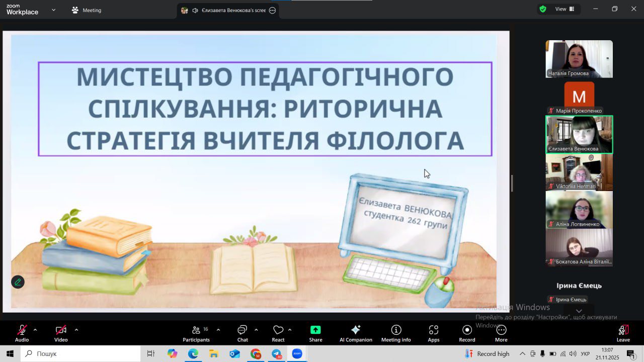Turn on camera with Video button
Screen dimensions: 644x362
[x=61, y=333]
